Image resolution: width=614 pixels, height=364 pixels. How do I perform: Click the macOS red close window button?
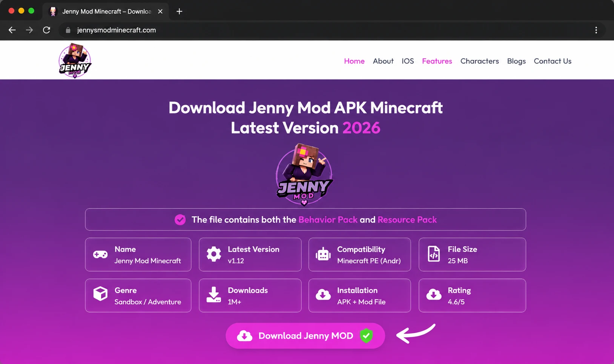[11, 11]
